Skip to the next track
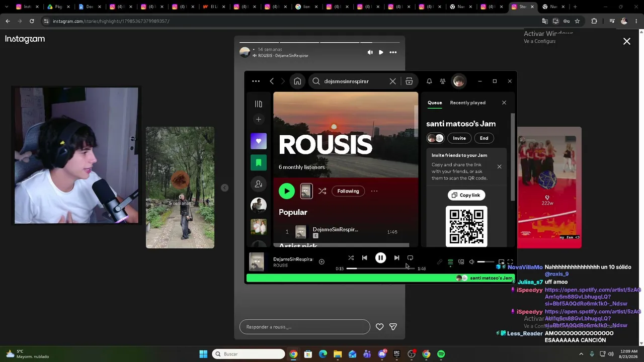 (x=396, y=258)
